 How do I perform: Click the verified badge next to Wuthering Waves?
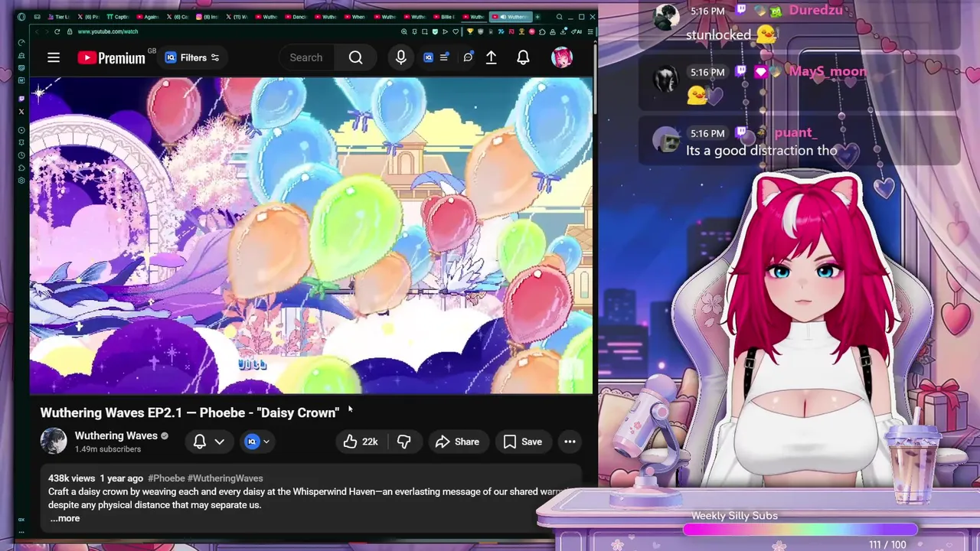tap(164, 436)
